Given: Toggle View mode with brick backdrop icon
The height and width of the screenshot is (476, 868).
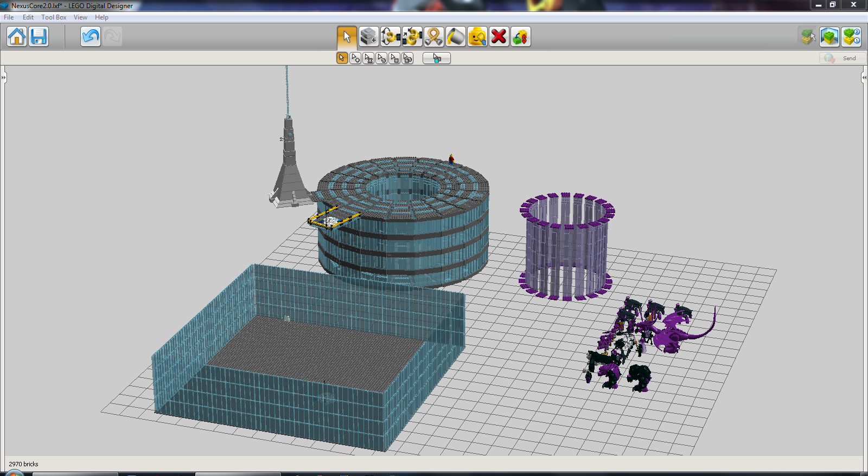Looking at the screenshot, I should coord(829,37).
